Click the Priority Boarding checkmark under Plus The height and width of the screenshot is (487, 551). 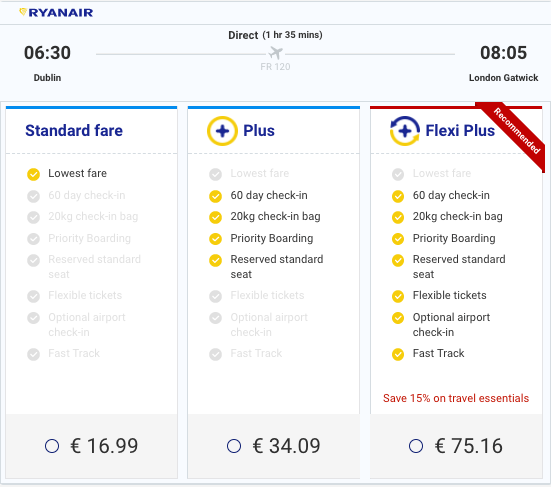tap(215, 239)
